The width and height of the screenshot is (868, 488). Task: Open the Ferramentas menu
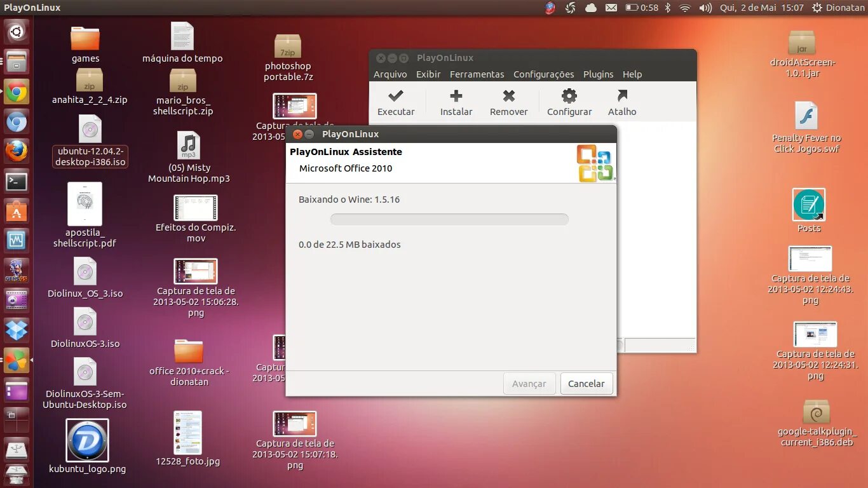[477, 74]
